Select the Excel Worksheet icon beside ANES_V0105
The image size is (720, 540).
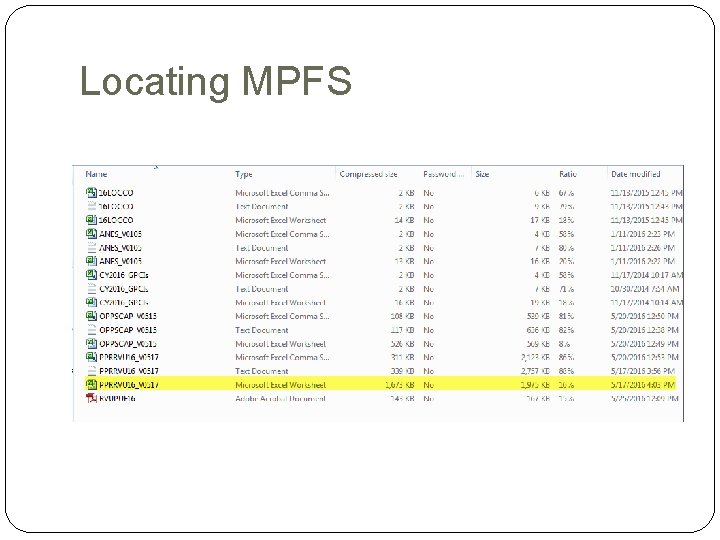(91, 261)
